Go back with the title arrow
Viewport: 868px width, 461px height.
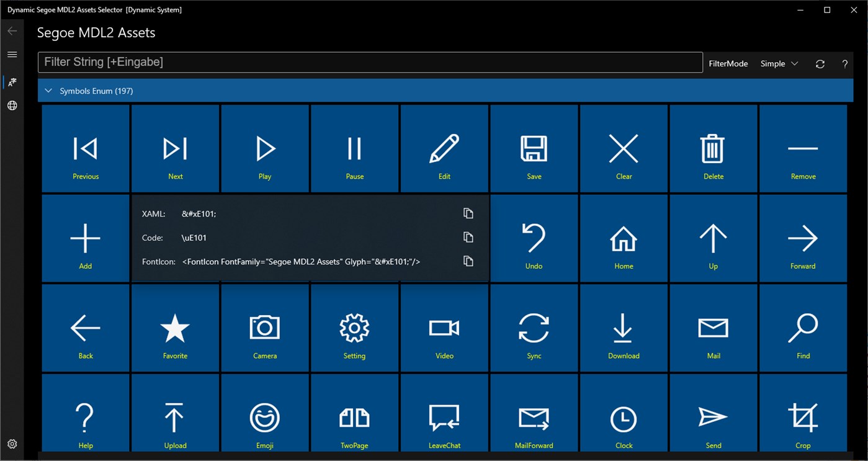click(x=12, y=31)
